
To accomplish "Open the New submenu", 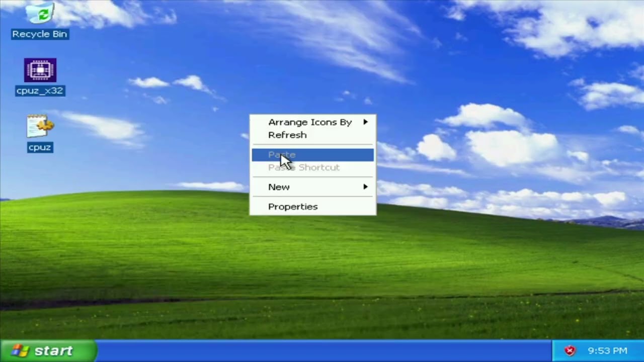I will click(x=312, y=187).
